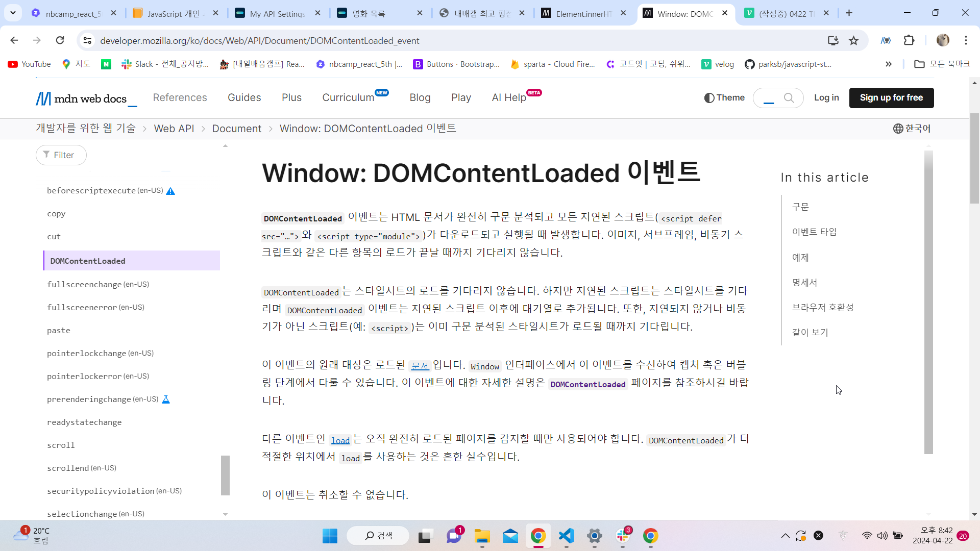This screenshot has width=980, height=551.
Task: Open Visual Studio Code from the taskbar
Action: tap(566, 536)
